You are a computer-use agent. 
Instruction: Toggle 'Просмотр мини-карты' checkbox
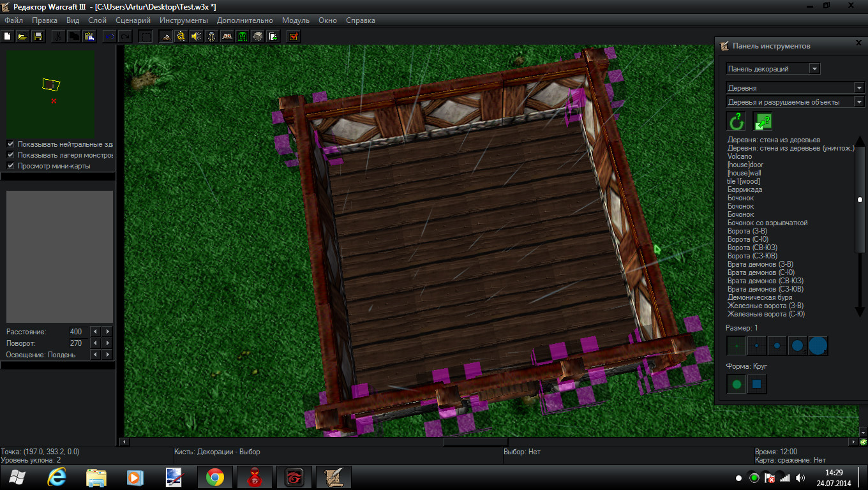coord(10,166)
